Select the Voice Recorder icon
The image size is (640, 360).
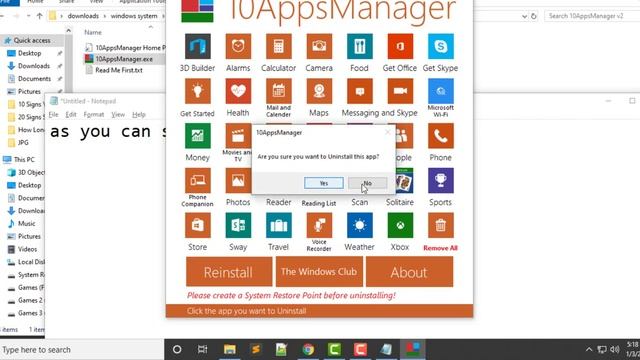(x=319, y=225)
